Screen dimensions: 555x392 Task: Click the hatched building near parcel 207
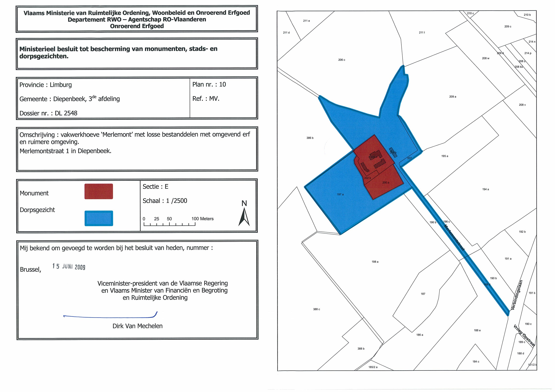tap(393, 153)
